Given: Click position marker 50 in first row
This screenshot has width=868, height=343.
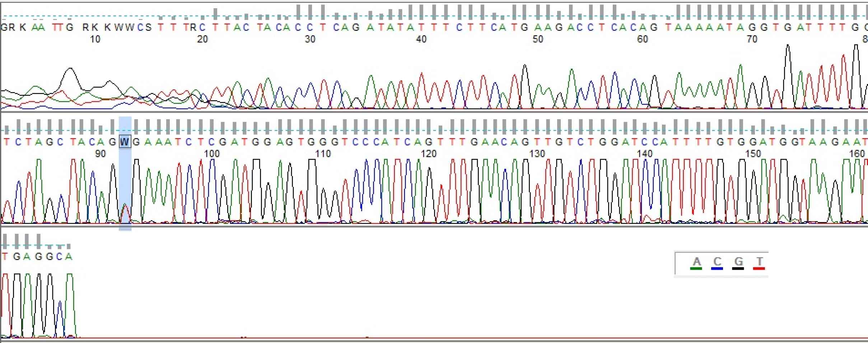Looking at the screenshot, I should coord(537,39).
